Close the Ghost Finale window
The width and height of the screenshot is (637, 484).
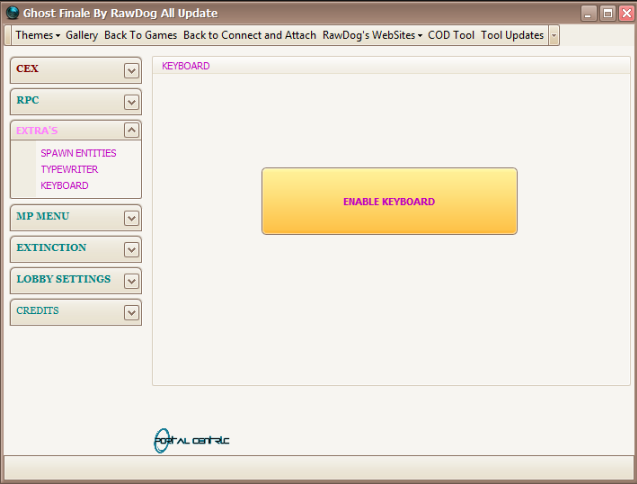click(627, 13)
